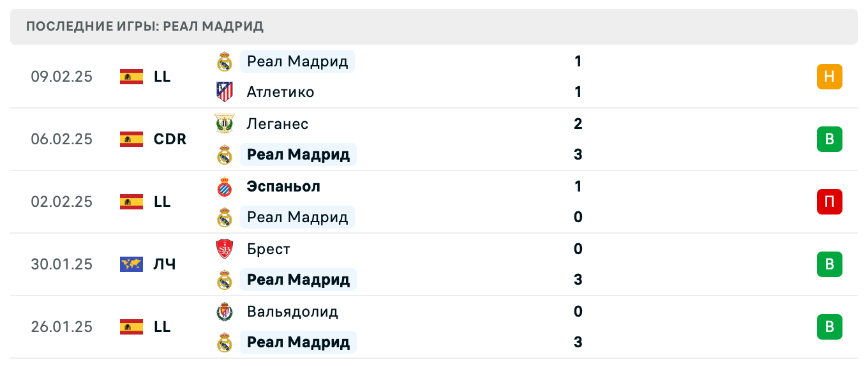Click the CDR competition label
The width and height of the screenshot is (868, 369).
pos(170,139)
